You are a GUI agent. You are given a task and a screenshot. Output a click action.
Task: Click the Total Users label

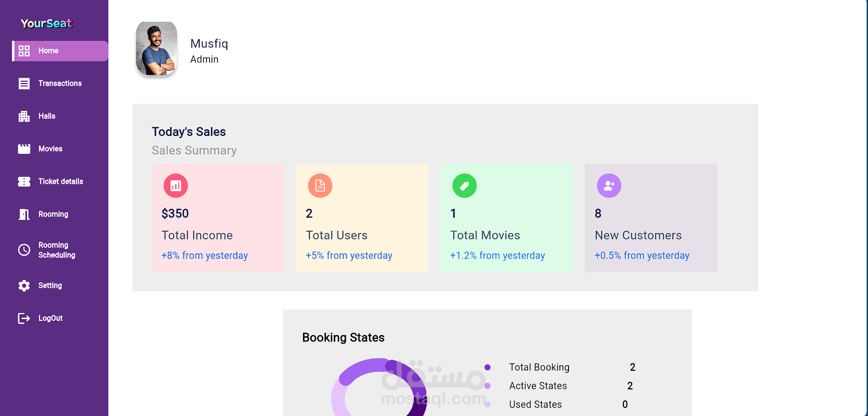click(x=337, y=235)
